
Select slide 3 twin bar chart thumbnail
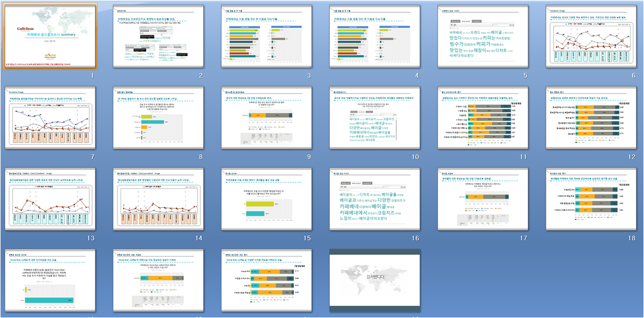pyautogui.click(x=267, y=36)
